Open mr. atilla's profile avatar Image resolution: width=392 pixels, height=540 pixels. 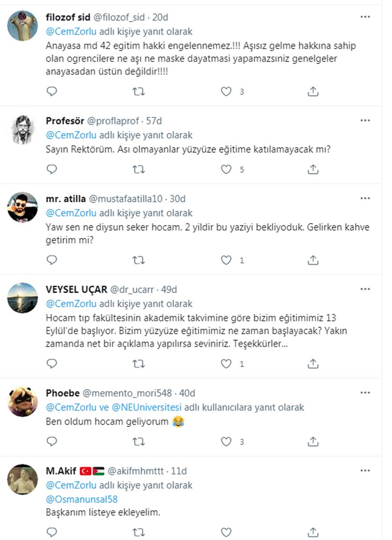[23, 208]
